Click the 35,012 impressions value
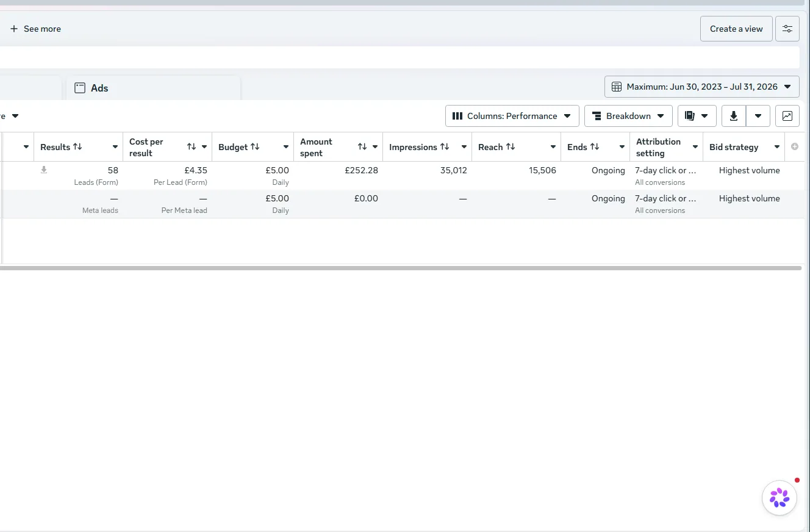 (x=454, y=170)
